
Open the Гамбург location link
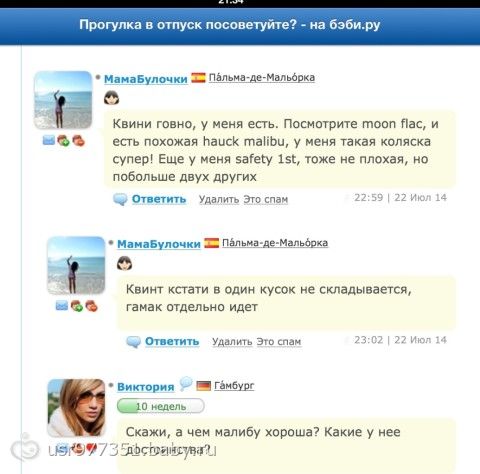click(234, 386)
